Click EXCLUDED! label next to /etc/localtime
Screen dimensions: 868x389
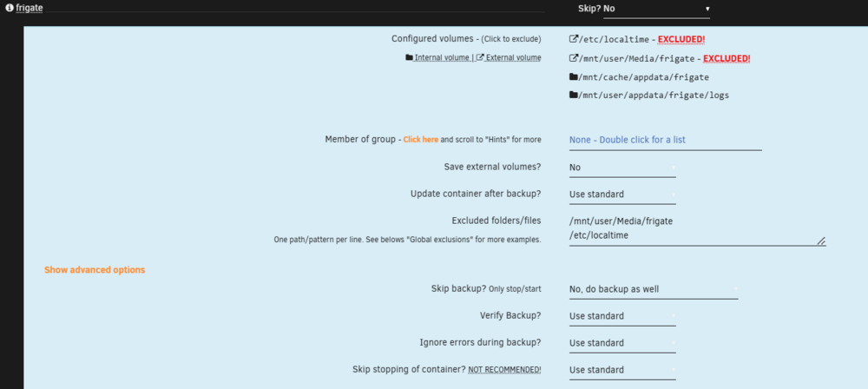pos(681,40)
